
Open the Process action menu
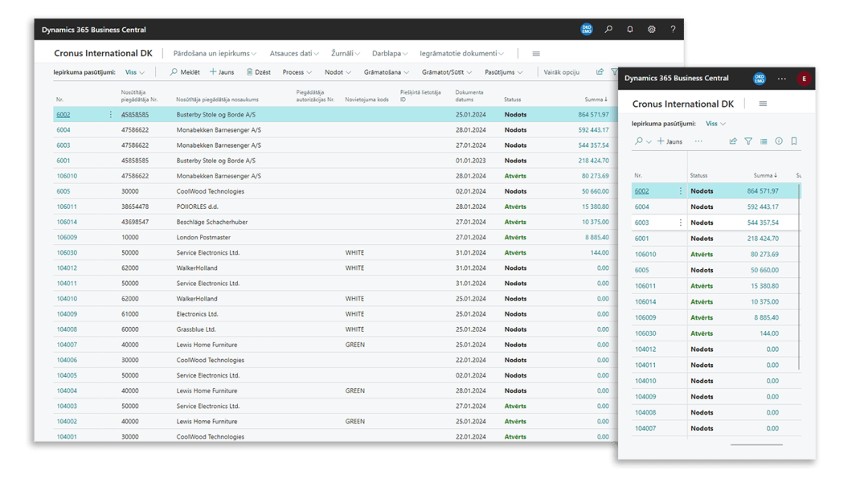(297, 72)
